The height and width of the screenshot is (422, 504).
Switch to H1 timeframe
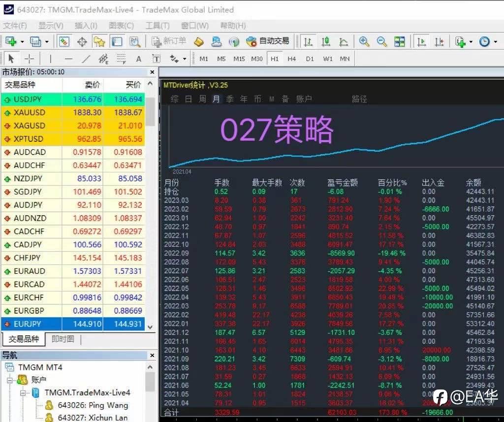[275, 59]
